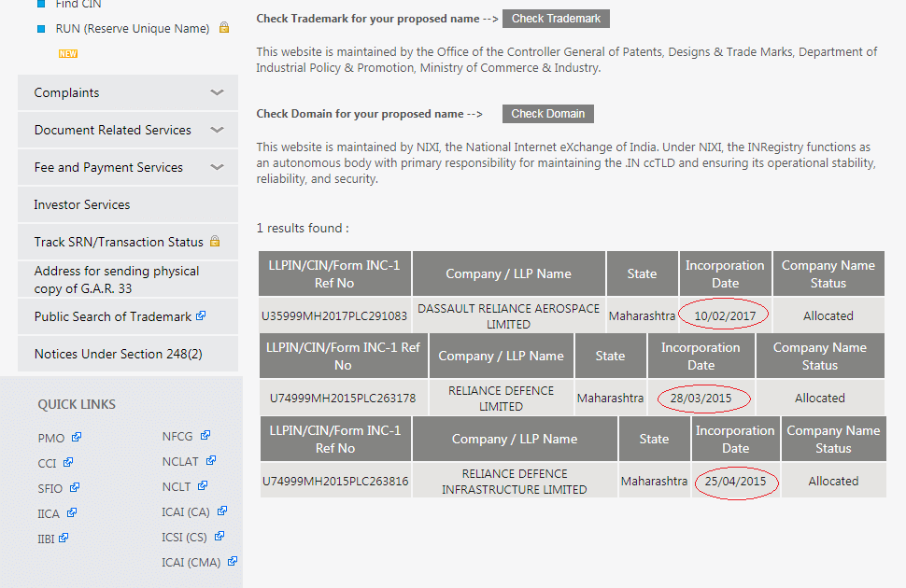Screen dimensions: 906x588
Task: Click the external link icon next to ICAI (CA)
Action: [x=222, y=511]
